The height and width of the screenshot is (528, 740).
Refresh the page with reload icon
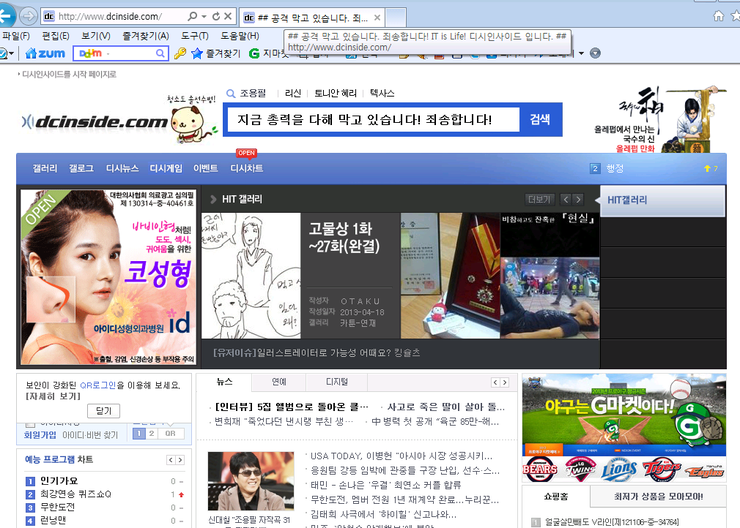point(216,17)
